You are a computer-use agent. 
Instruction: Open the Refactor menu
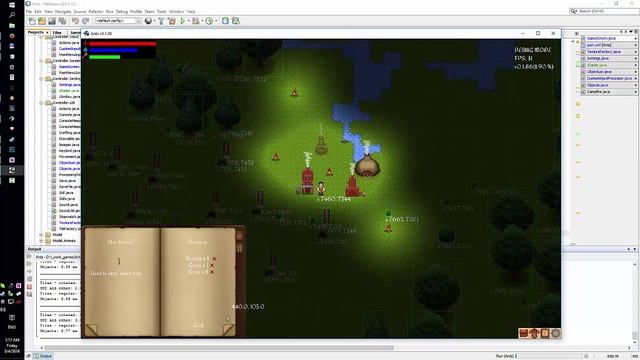point(96,11)
